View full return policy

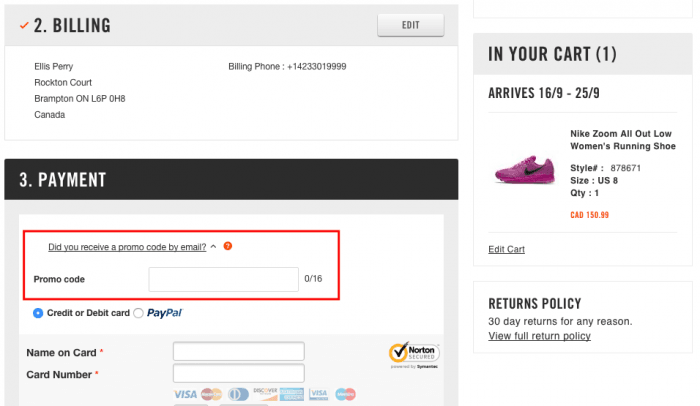pyautogui.click(x=539, y=336)
